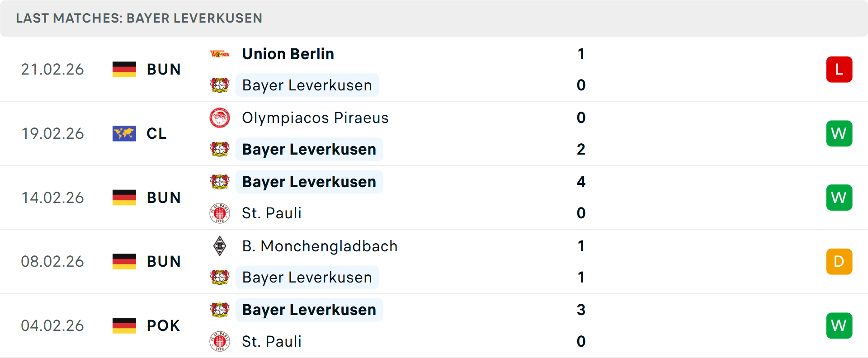The image size is (868, 358).
Task: Click St. Pauli crest in 14.02.26 match
Action: click(x=220, y=213)
